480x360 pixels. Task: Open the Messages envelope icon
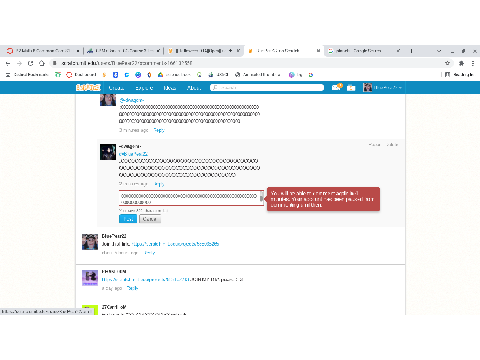[x=336, y=87]
